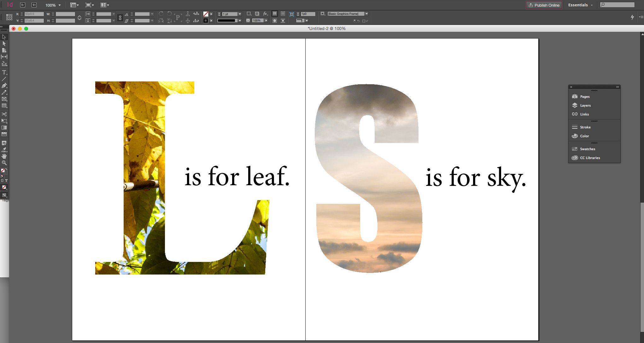644x343 pixels.
Task: Click rotate 90 degrees clockwise icon
Action: (x=161, y=14)
